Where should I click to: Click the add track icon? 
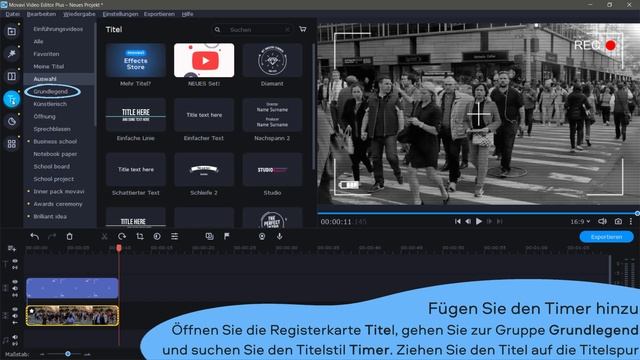(x=11, y=248)
